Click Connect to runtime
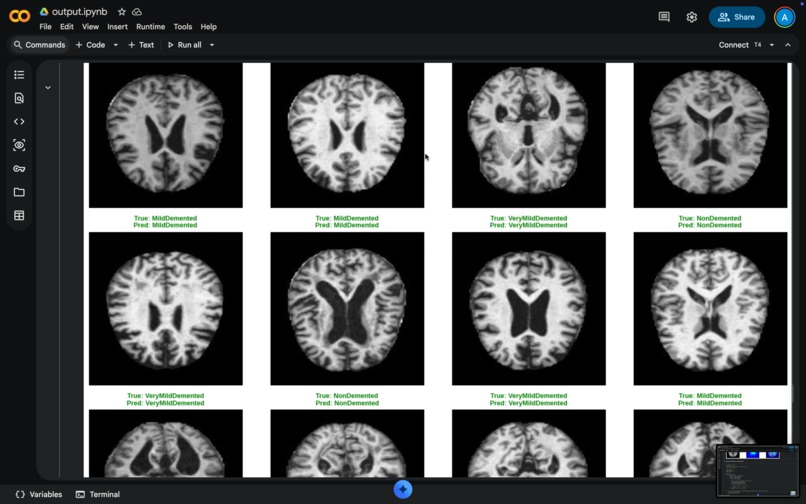This screenshot has width=806, height=504. 734,45
